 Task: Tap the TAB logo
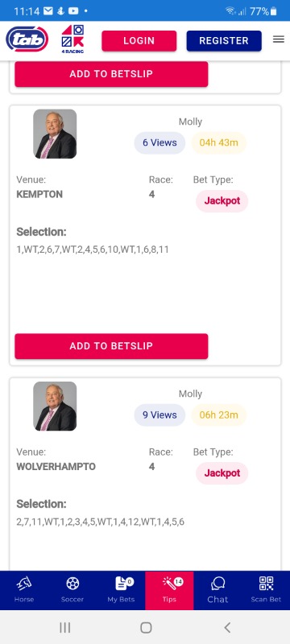click(x=27, y=39)
